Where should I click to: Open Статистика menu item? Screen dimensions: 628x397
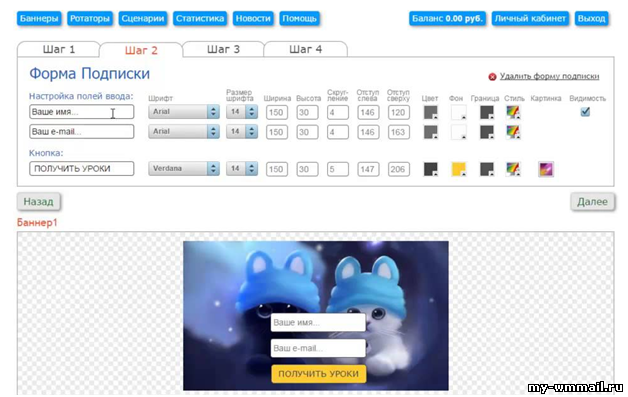pos(200,18)
